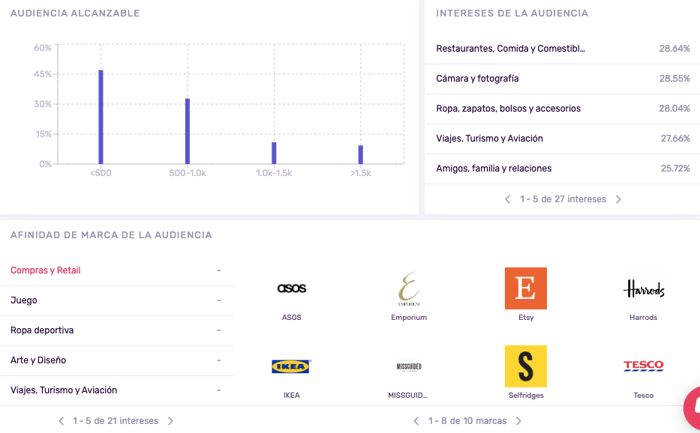Select the Compras y Retail category
This screenshot has height=433, width=700.
pyautogui.click(x=46, y=270)
